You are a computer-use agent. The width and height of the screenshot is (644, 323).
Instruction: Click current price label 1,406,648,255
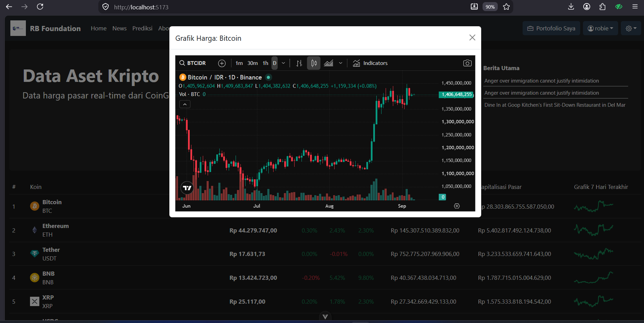[456, 95]
